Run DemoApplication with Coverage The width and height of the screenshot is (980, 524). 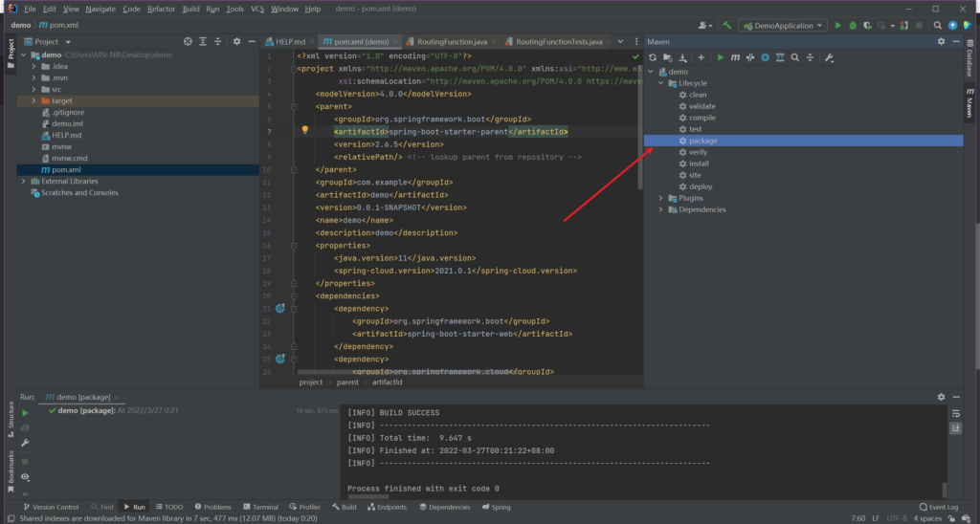(x=867, y=26)
